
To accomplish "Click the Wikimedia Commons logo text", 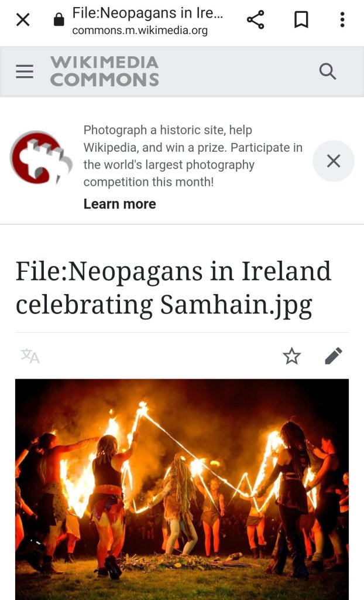I will click(x=104, y=71).
